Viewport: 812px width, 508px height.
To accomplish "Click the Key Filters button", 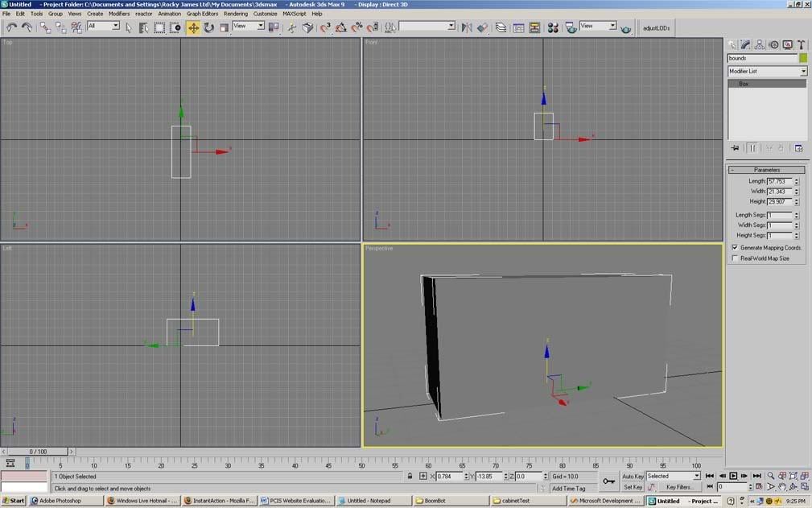I will click(x=679, y=487).
